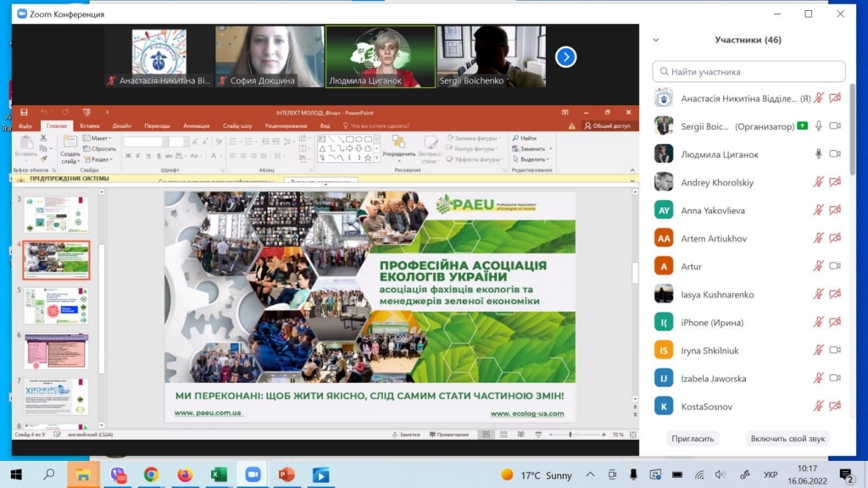Toggle Normal view in status bar
The width and height of the screenshot is (868, 488).
tap(487, 435)
